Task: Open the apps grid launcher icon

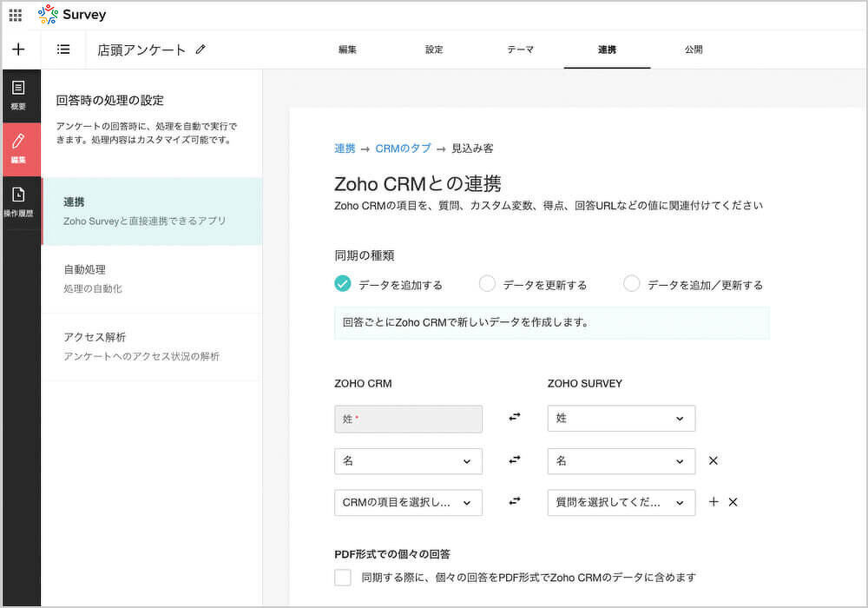Action: 16,15
